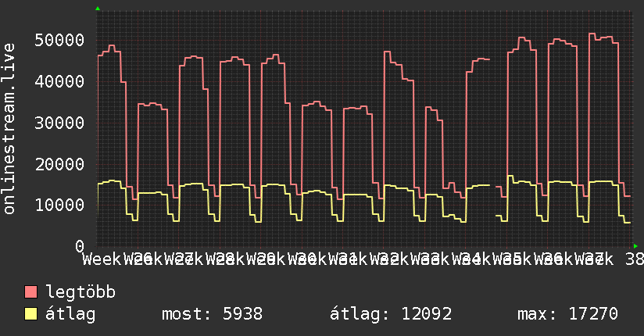644x336 pixels.
Task: Select the átlag legend label
Action: pos(70,314)
